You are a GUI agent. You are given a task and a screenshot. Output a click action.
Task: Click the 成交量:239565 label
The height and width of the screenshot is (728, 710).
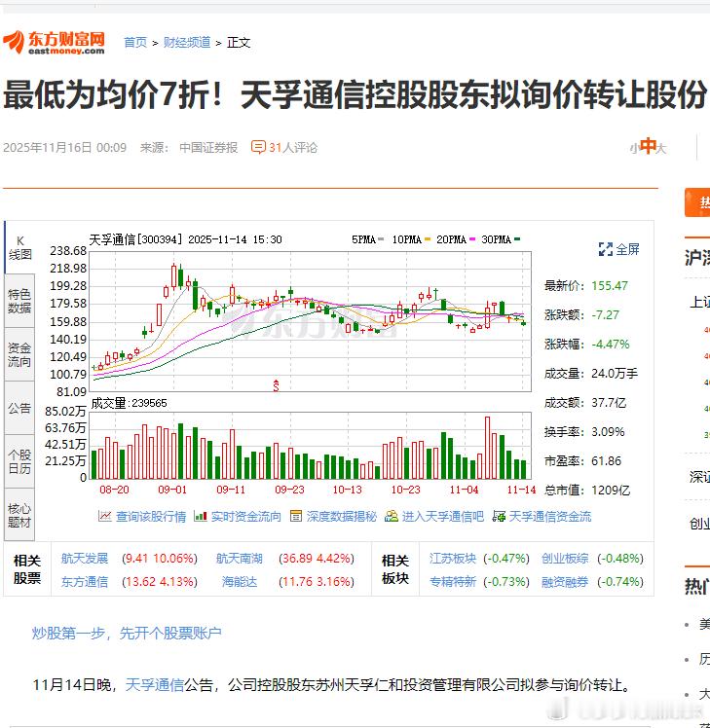pyautogui.click(x=129, y=403)
